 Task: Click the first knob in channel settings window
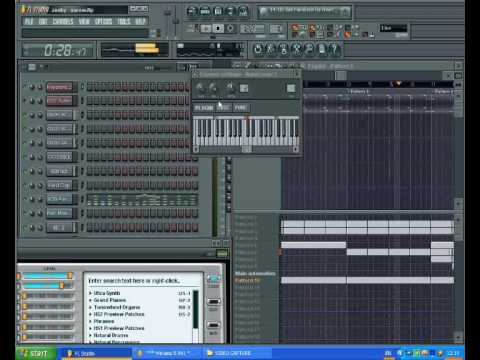point(201,89)
